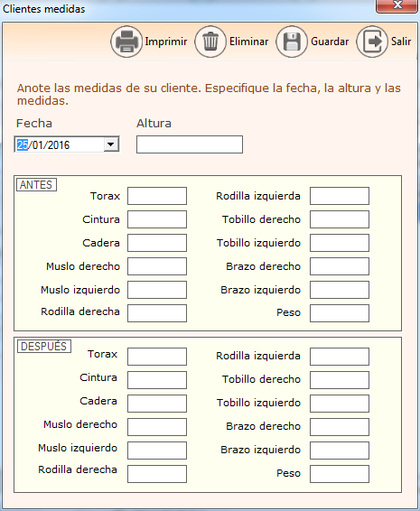Click Rodilla derecha field in DESPUÉS section

coord(157,474)
